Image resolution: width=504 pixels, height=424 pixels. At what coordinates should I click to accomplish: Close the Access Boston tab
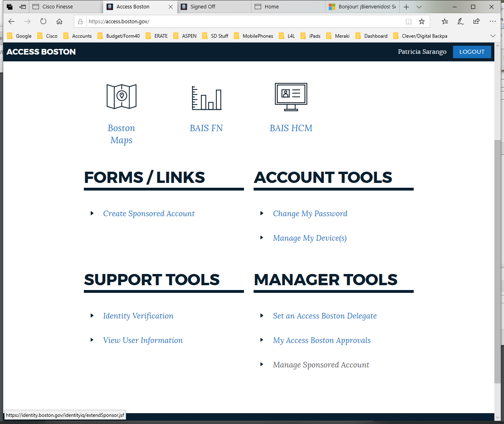point(171,7)
